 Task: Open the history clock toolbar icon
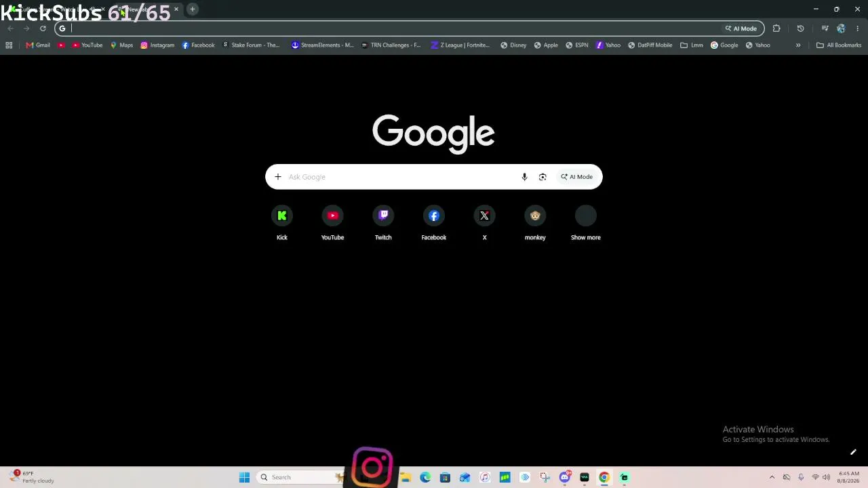pos(800,28)
